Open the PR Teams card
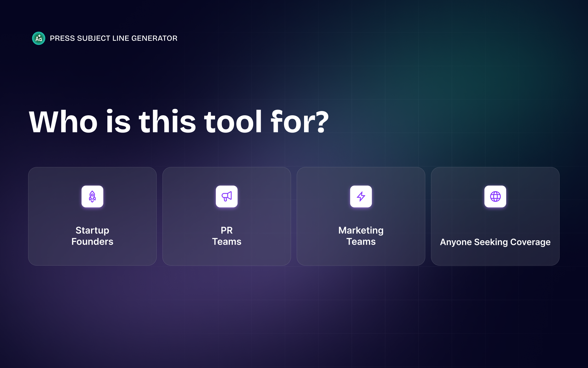This screenshot has width=588, height=368. point(227,216)
